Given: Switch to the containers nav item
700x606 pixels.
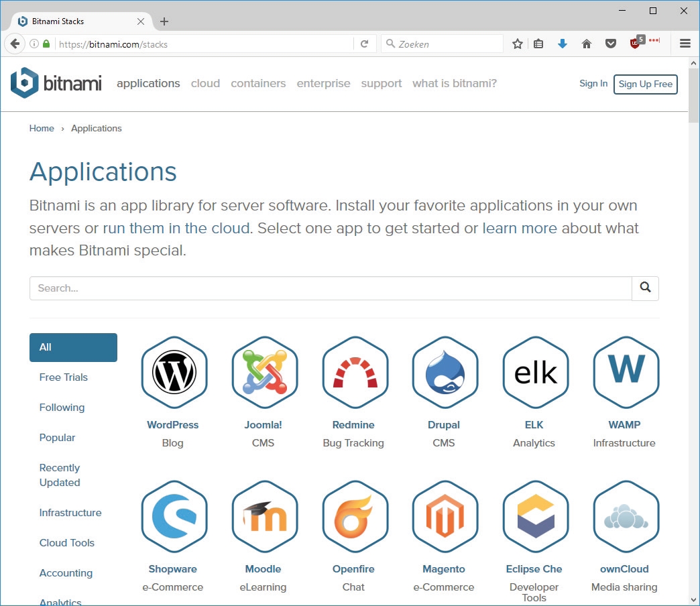Looking at the screenshot, I should click(x=258, y=84).
